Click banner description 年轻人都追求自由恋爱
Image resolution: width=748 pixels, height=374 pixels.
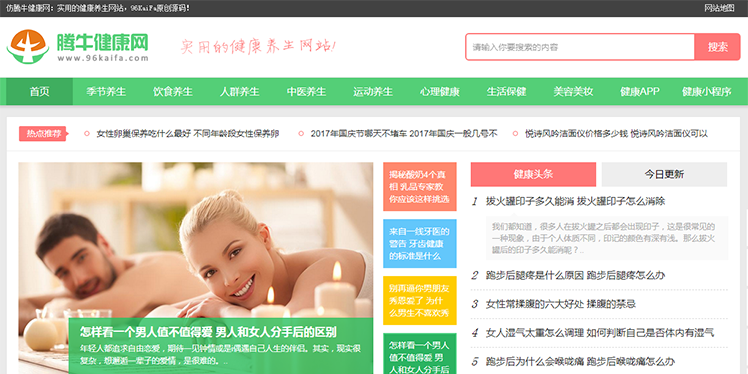click(x=220, y=353)
